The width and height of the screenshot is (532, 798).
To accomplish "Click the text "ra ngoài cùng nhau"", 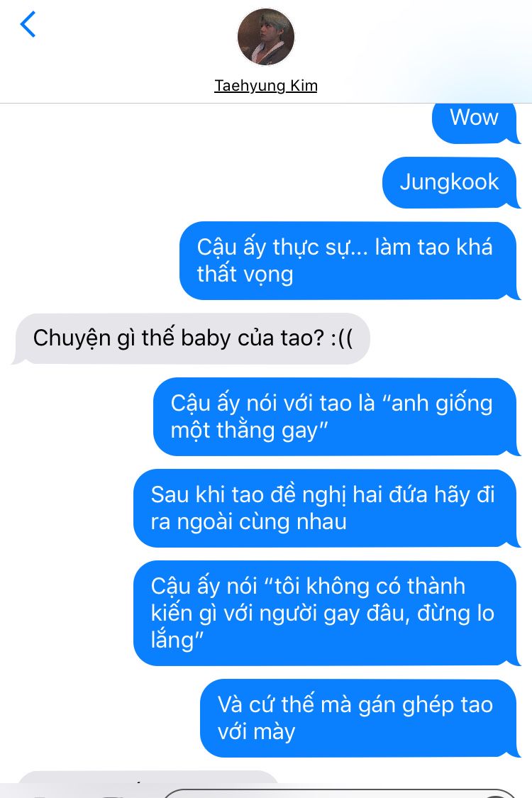I will pos(249,522).
